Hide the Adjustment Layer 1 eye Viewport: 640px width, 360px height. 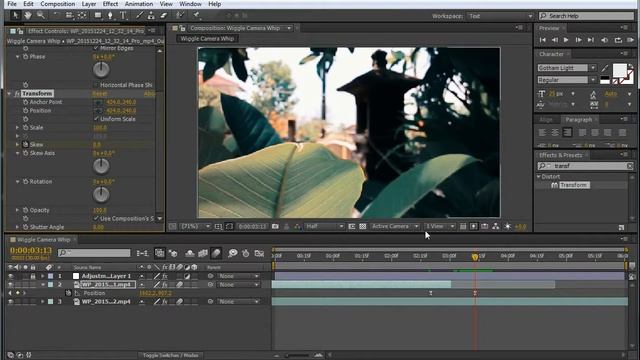point(11,276)
